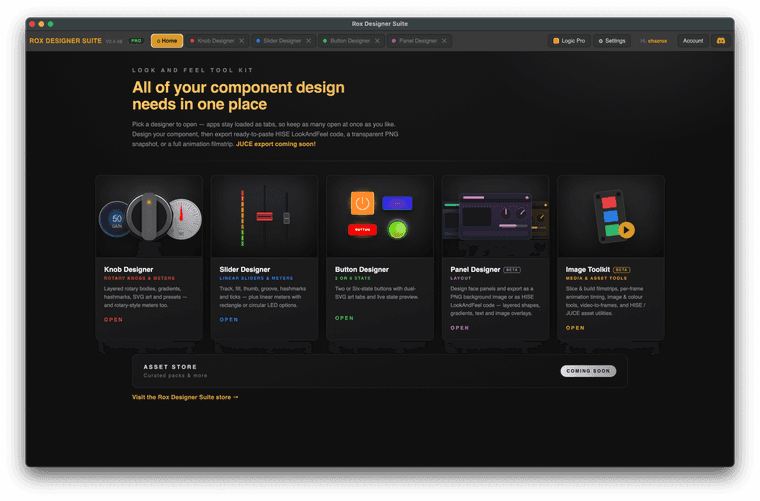Click the Button Designer card title
This screenshot has width=760, height=501.
click(362, 269)
